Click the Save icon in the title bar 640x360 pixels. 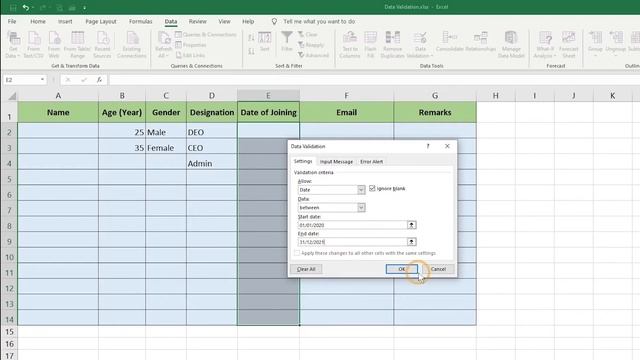[x=13, y=7]
